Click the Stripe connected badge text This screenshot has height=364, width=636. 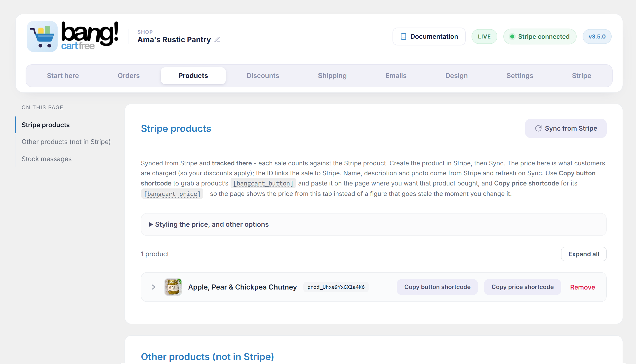pos(544,36)
